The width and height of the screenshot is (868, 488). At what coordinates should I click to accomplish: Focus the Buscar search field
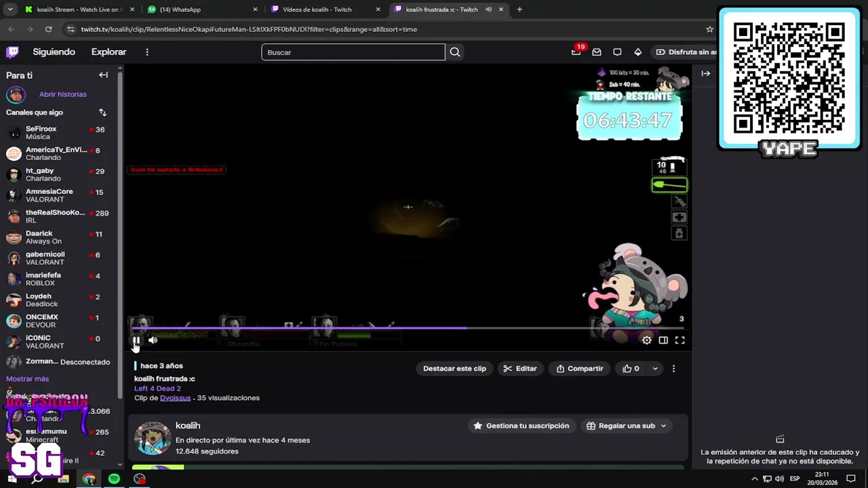[353, 52]
